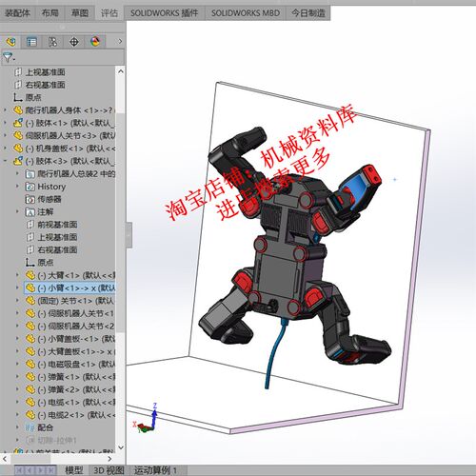Select the top-level 右视基准面 plane

click(x=45, y=85)
